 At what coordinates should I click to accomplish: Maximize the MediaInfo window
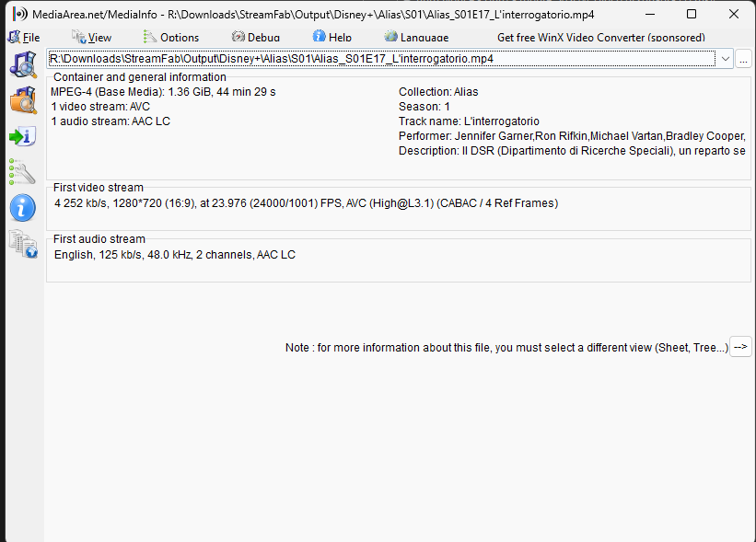(692, 14)
